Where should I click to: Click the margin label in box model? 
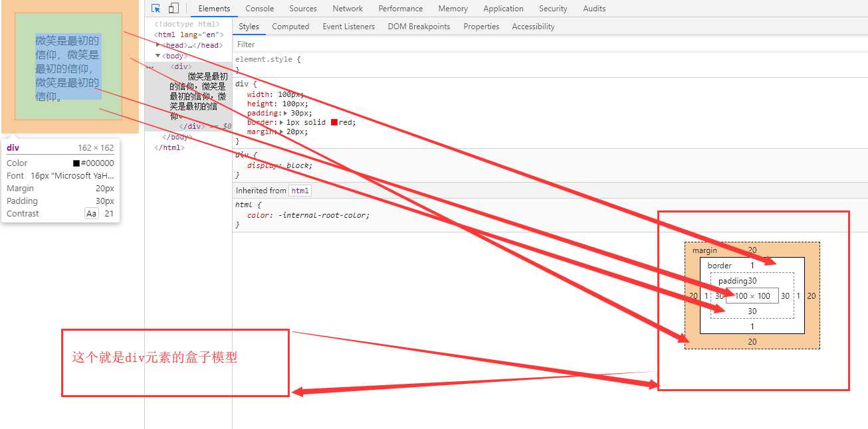click(x=705, y=250)
